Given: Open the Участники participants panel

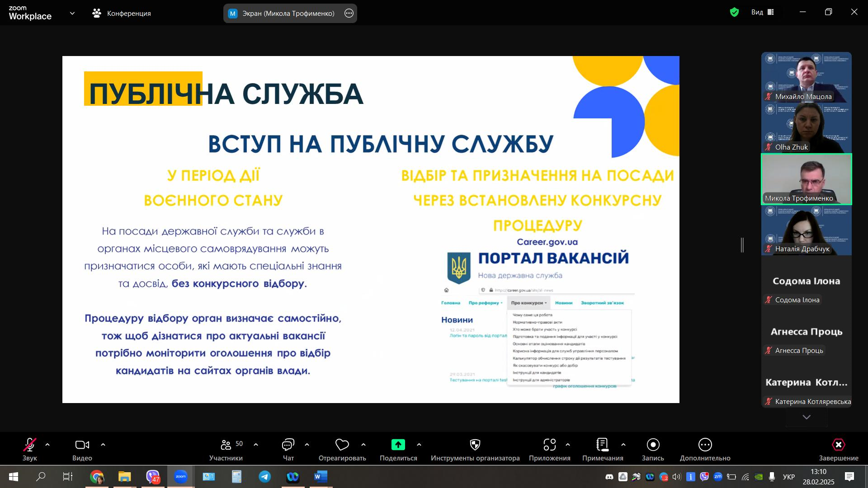Looking at the screenshot, I should tap(226, 446).
